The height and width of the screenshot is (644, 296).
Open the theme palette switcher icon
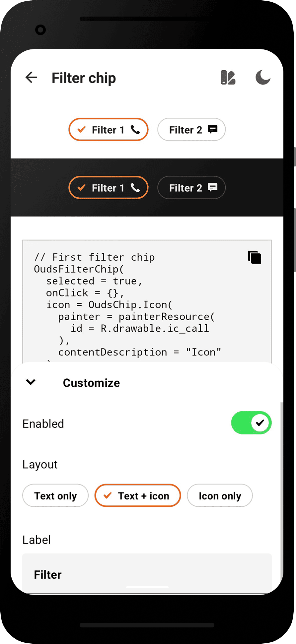(x=228, y=77)
